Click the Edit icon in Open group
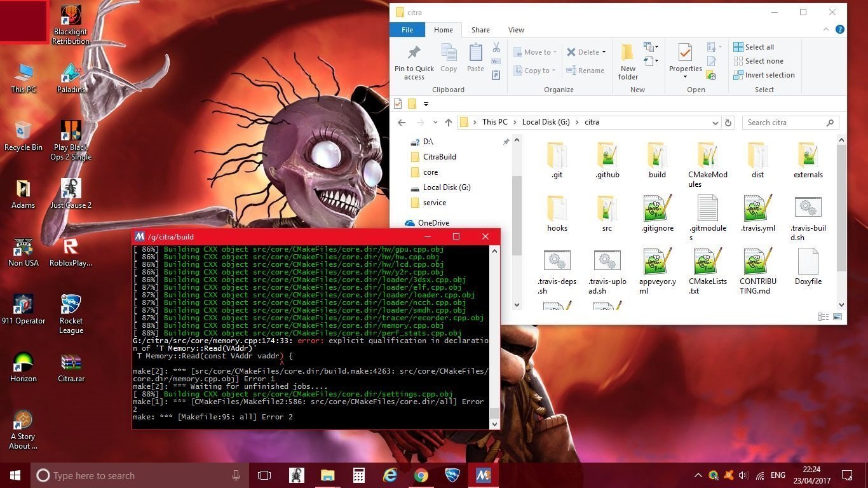The width and height of the screenshot is (868, 488). (x=712, y=61)
